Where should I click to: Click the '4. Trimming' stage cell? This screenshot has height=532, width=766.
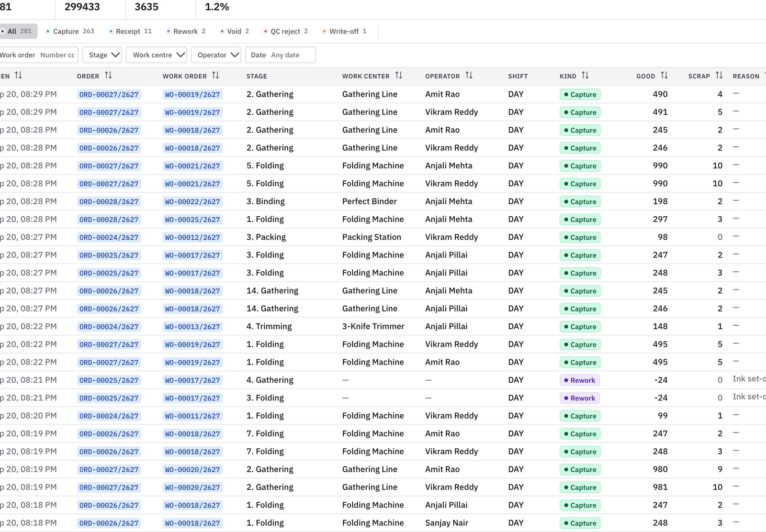point(269,326)
